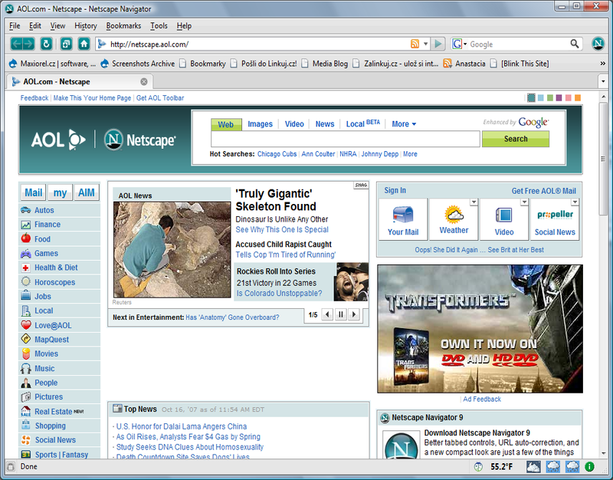Close the AOL.com - Netscape tab
The height and width of the screenshot is (480, 613).
click(144, 82)
